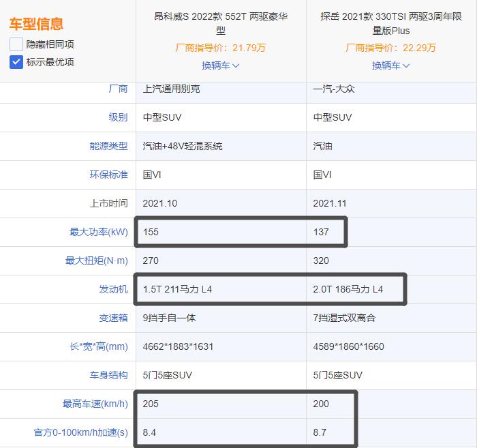This screenshot has width=477, height=448.
Task: Click the 厂商指导价 22.29万 price
Action: 391,48
